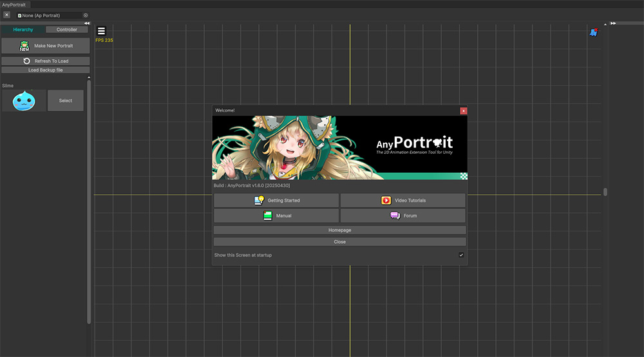Open Video Tutorials
Viewport: 644px width, 357px height.
[x=403, y=200]
